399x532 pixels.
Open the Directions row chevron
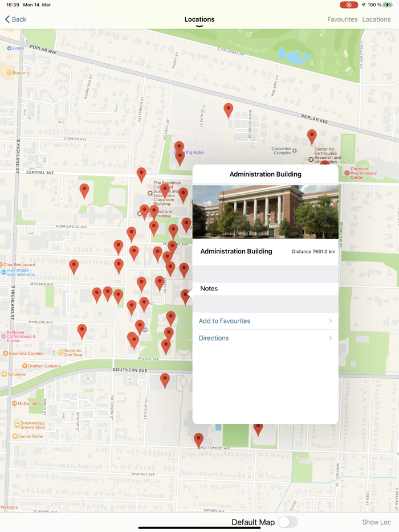click(330, 338)
